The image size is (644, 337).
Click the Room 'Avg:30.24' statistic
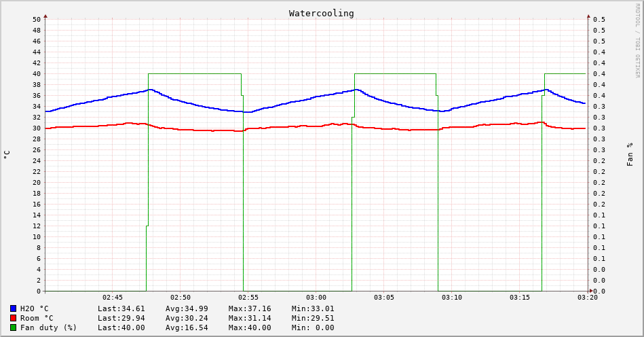(187, 318)
